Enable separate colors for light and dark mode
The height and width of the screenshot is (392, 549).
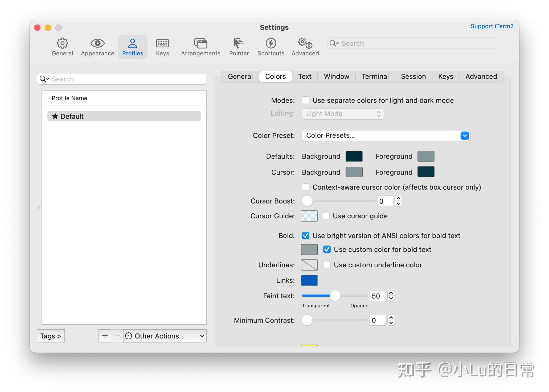point(306,100)
